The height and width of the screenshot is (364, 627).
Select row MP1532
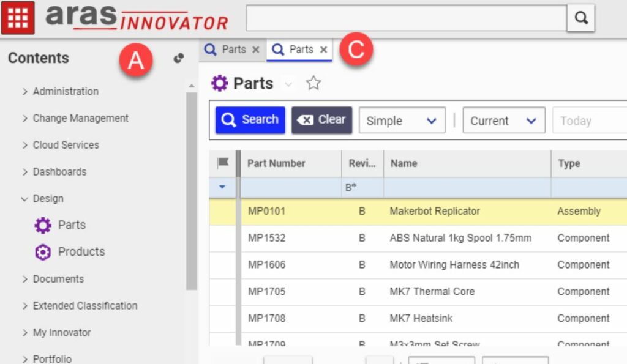[418, 238]
